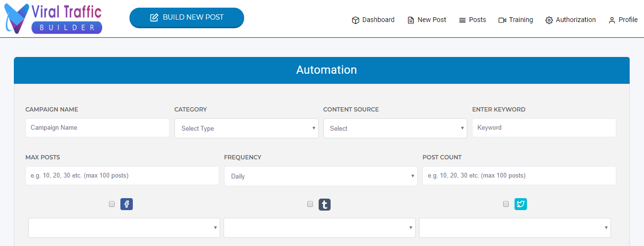The image size is (644, 246).
Task: Open the Authorization menu item
Action: [570, 20]
